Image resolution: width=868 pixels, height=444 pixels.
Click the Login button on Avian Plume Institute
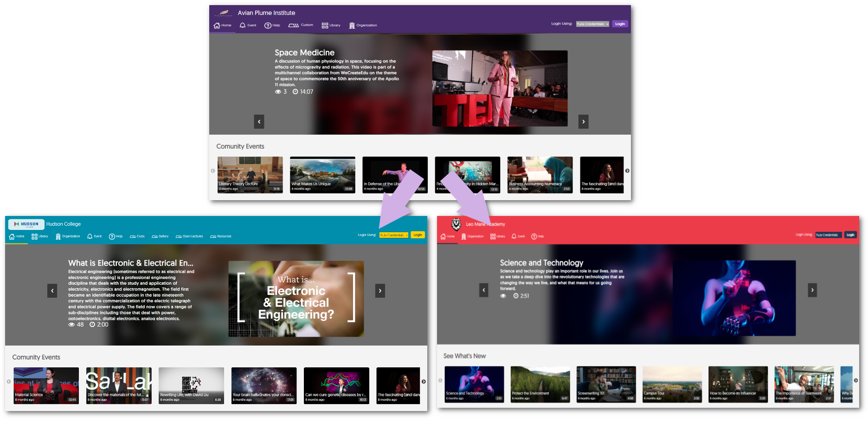tap(620, 24)
